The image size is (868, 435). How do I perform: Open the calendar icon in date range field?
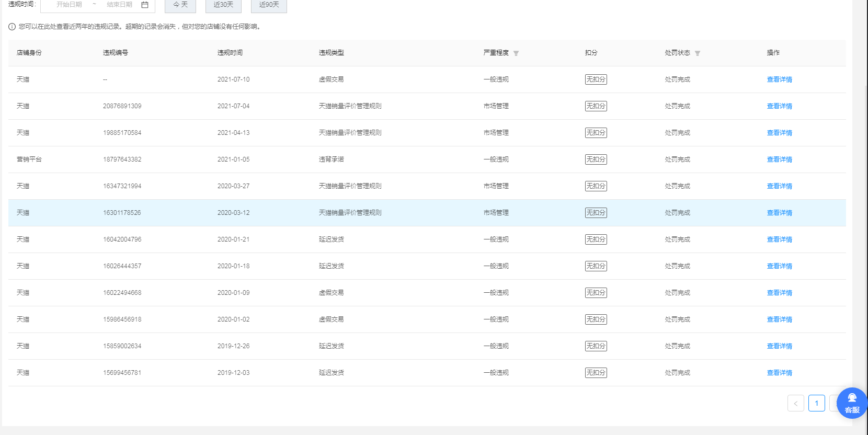click(x=145, y=4)
